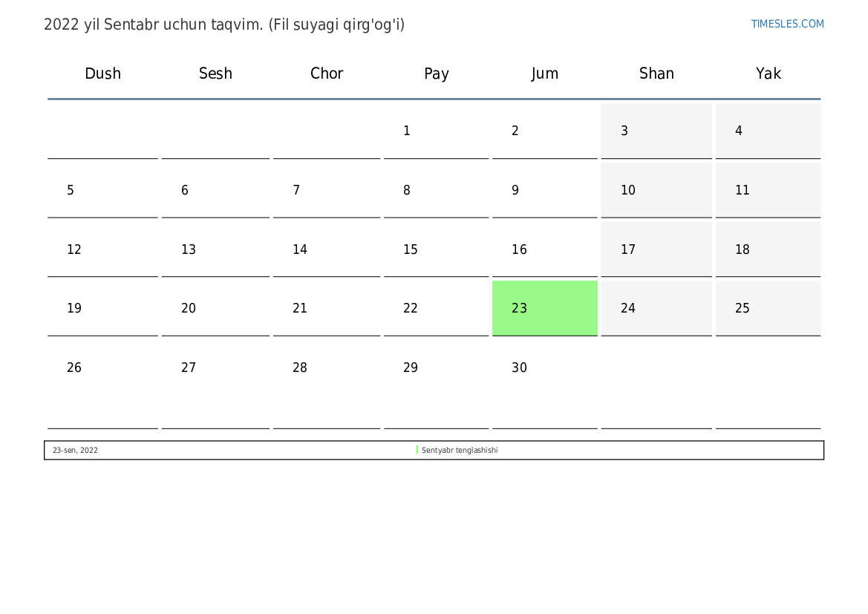The width and height of the screenshot is (868, 614).
Task: Click the "Sentyabr tenglashishi" legend label
Action: click(460, 451)
